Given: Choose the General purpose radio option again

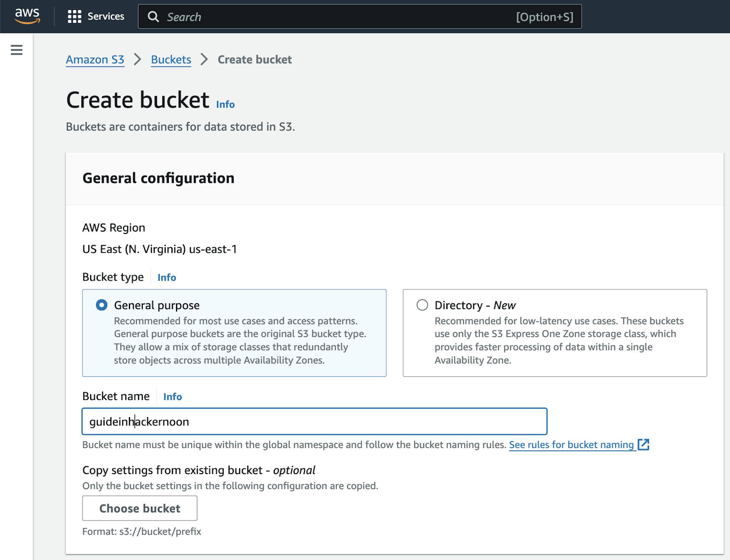Looking at the screenshot, I should [101, 305].
